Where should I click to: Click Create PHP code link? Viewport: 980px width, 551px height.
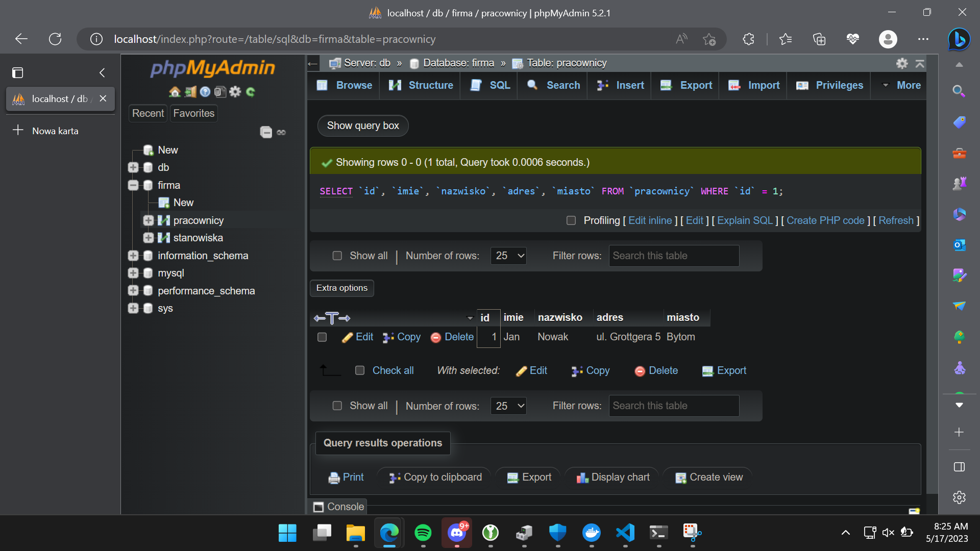click(x=825, y=220)
